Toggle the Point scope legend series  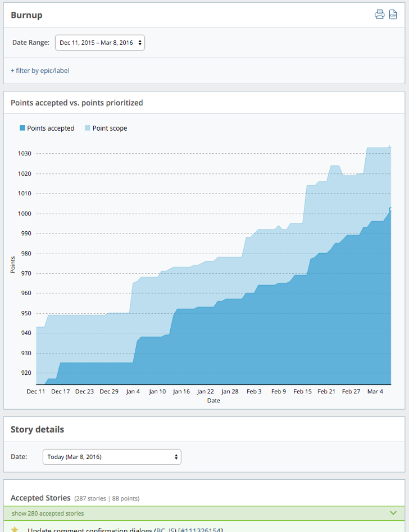[x=110, y=129]
